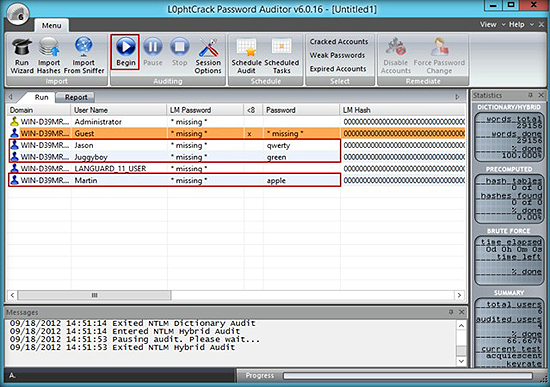The image size is (550, 387).
Task: Select Weak Passwords
Action: coord(337,55)
